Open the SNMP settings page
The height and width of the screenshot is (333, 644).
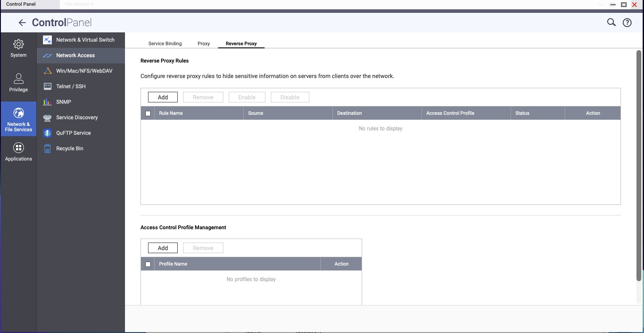pos(63,102)
